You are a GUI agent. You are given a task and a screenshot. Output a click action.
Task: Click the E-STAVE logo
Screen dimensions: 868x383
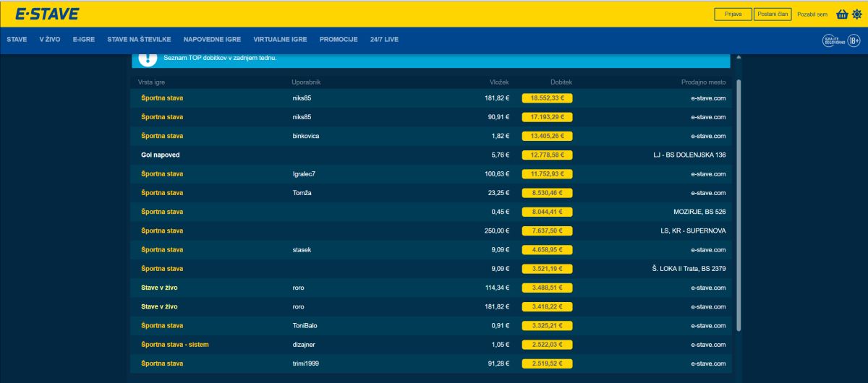point(47,14)
